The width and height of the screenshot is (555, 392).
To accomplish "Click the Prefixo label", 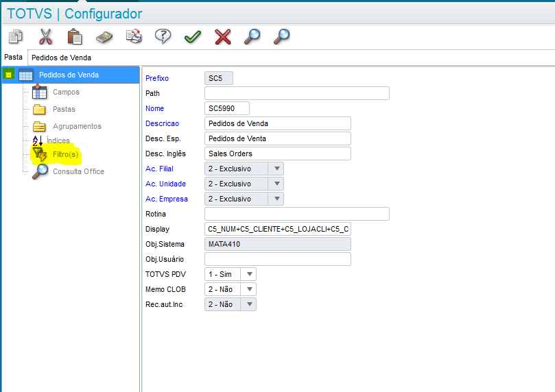I will click(157, 79).
